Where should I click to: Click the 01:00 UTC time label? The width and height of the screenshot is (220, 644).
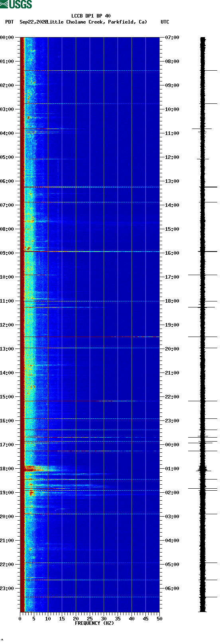click(x=172, y=469)
